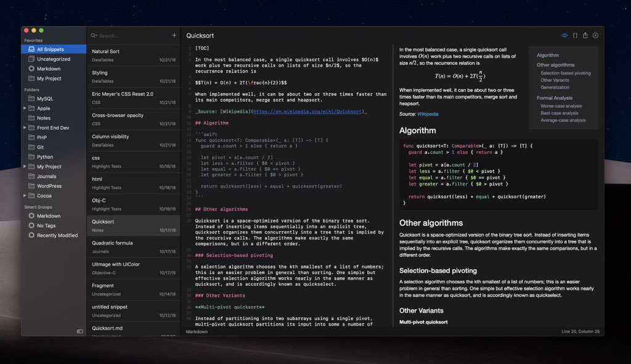The height and width of the screenshot is (364, 631).
Task: Click the Git folder icon
Action: 31,147
